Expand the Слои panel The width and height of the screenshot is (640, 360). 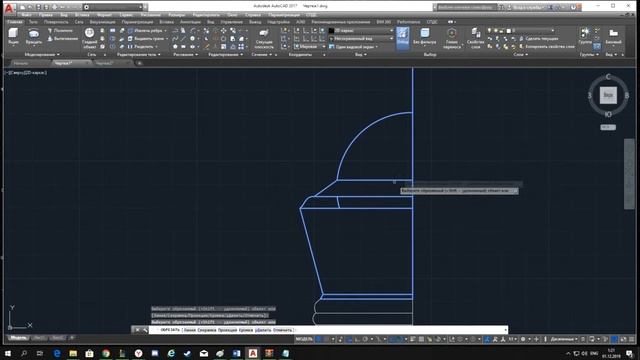click(520, 54)
